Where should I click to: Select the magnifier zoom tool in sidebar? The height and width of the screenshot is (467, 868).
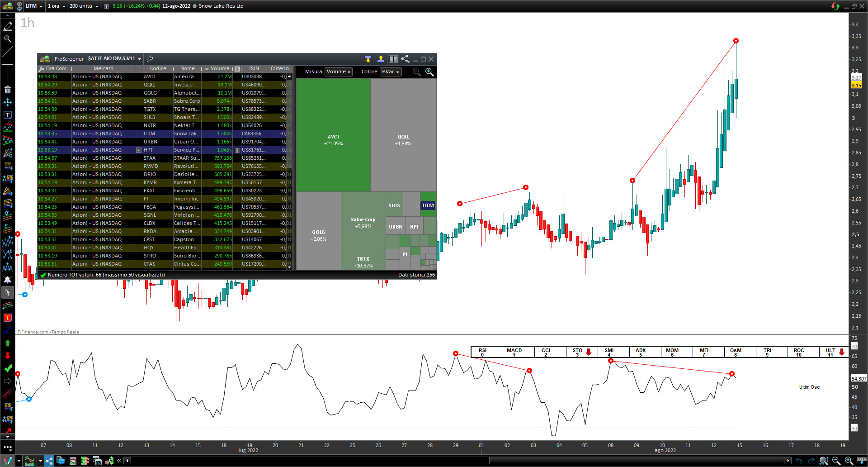point(8,39)
